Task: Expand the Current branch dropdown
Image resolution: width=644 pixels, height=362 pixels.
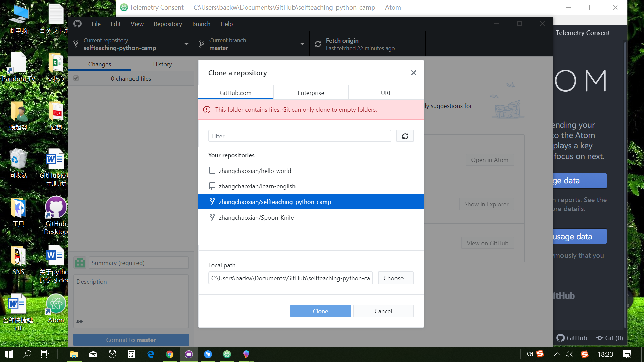Action: click(x=302, y=44)
